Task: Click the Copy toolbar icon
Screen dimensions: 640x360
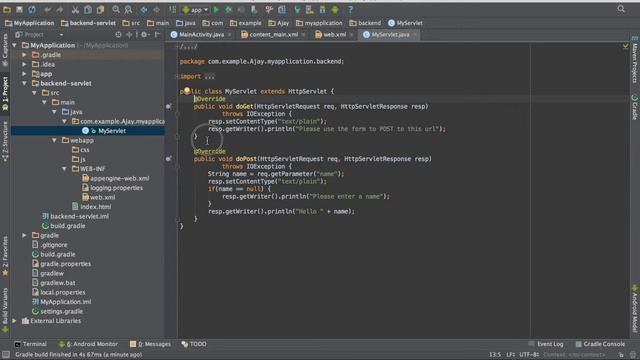Action: 88,9
